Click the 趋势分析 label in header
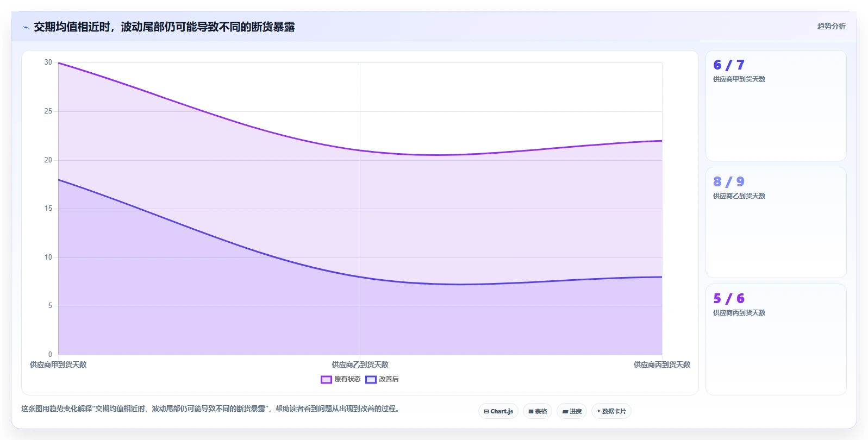The width and height of the screenshot is (868, 440). (831, 26)
